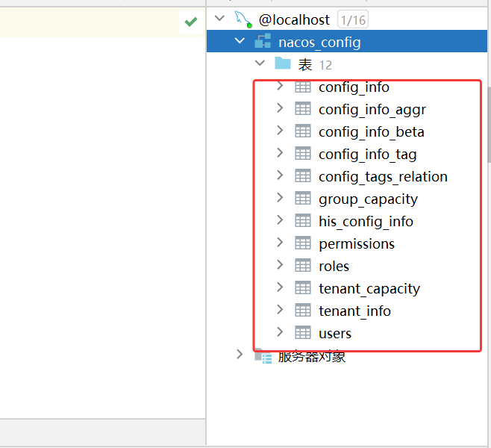Collapse the 表 tables folder
This screenshot has width=491, height=448.
click(260, 63)
